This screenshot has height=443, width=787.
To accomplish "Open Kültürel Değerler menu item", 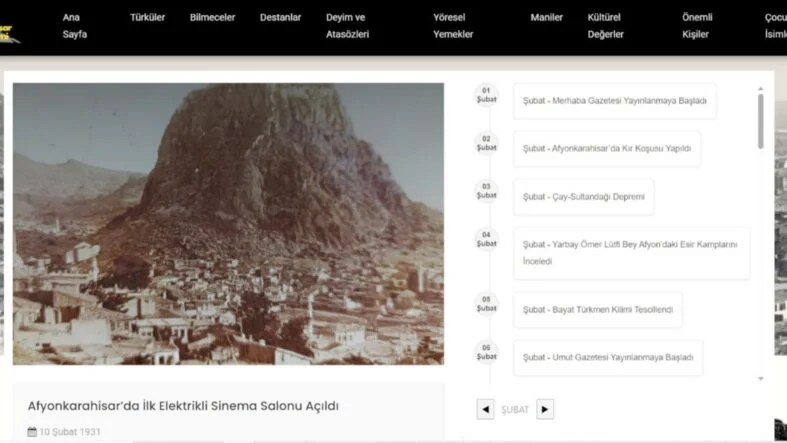I will pyautogui.click(x=605, y=26).
